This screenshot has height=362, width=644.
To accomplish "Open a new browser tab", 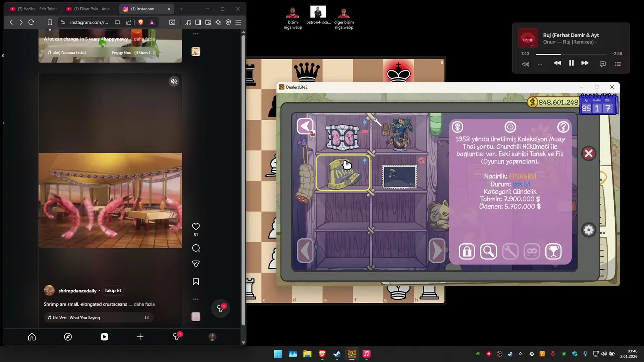I will tap(181, 9).
